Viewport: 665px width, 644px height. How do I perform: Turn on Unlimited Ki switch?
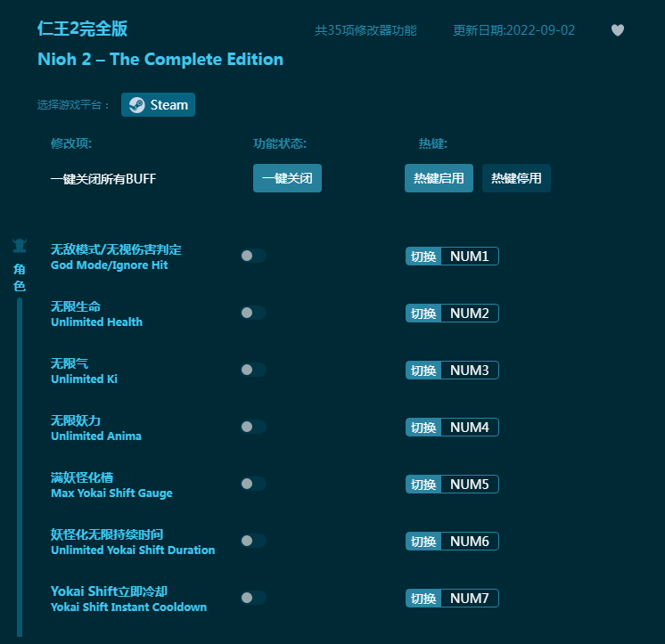(x=254, y=370)
